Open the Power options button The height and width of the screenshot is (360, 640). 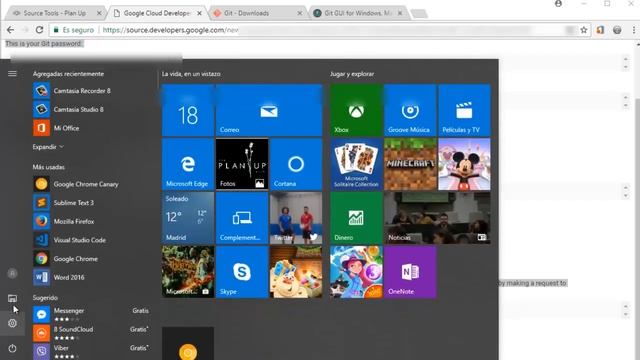(x=12, y=348)
